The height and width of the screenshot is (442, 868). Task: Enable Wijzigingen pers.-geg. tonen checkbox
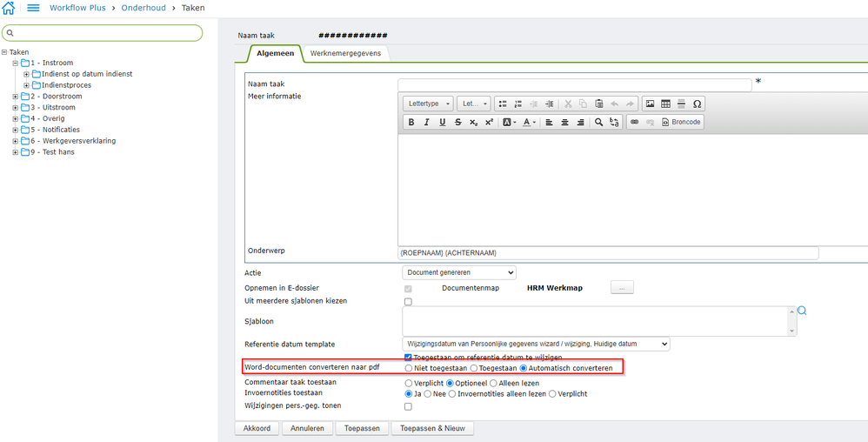pos(409,406)
